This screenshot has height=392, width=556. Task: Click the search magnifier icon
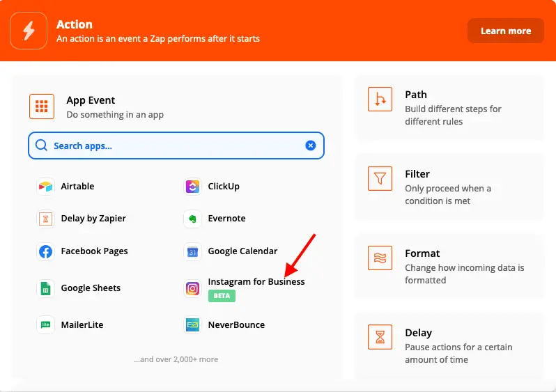[42, 146]
